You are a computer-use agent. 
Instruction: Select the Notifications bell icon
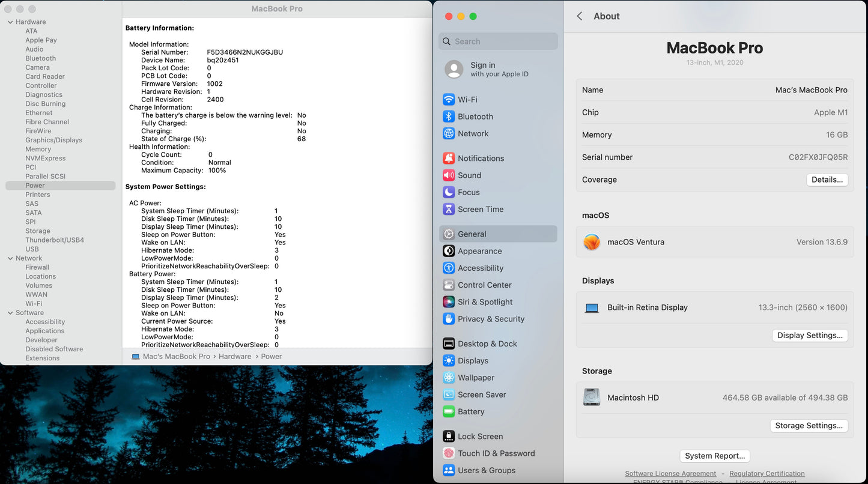(x=449, y=159)
